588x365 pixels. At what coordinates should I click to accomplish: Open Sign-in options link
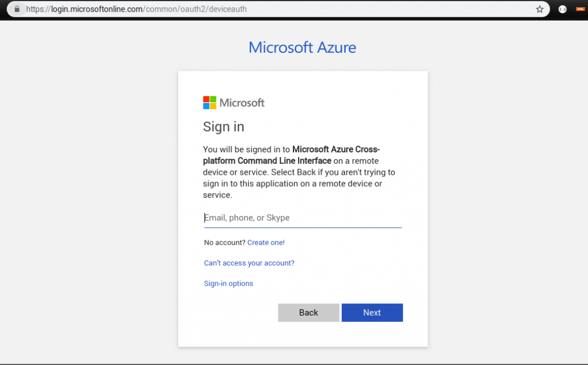(229, 283)
